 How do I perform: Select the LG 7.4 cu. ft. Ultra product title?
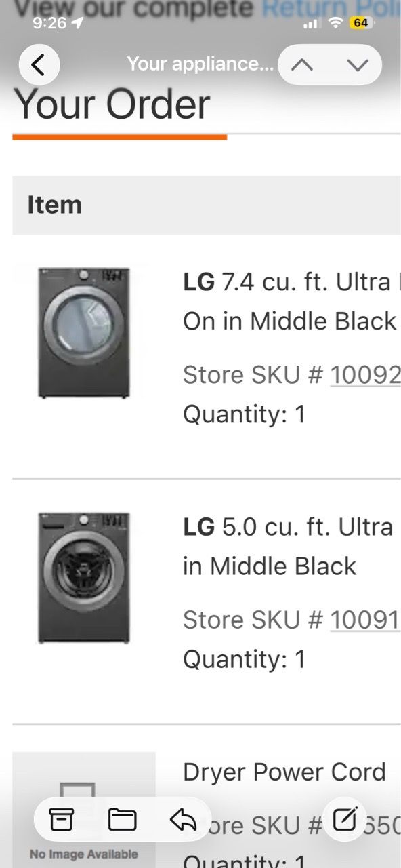(291, 301)
